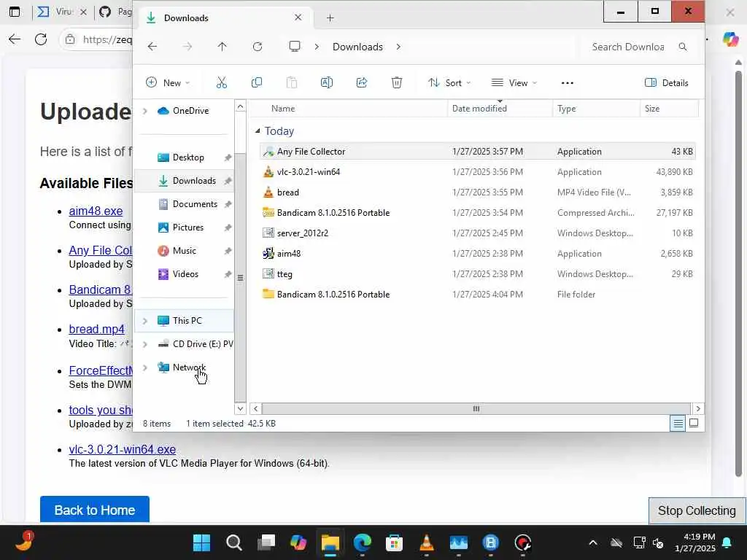Switch to large thumbnails view icon
The height and width of the screenshot is (560, 747).
click(694, 423)
